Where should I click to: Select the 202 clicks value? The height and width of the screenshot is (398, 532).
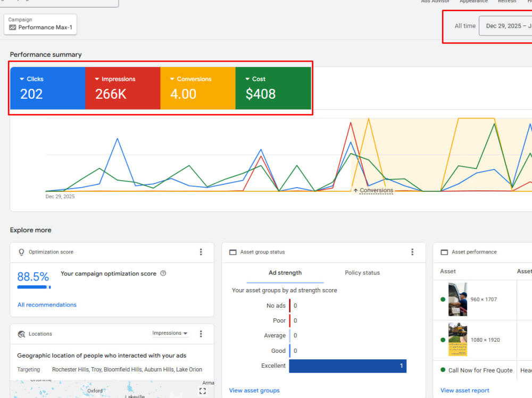click(31, 94)
